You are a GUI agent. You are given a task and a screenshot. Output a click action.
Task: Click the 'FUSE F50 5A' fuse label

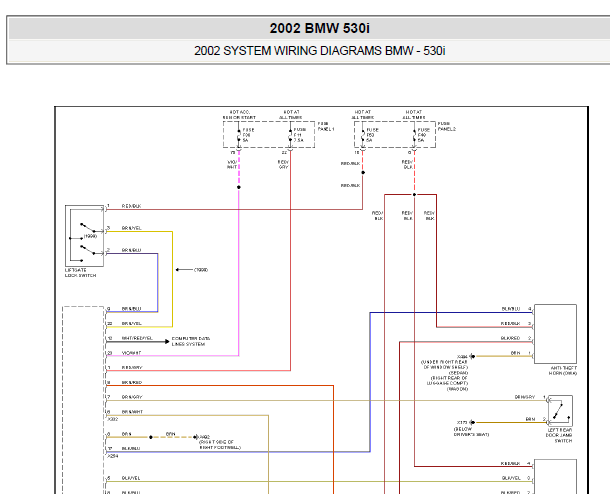[372, 135]
